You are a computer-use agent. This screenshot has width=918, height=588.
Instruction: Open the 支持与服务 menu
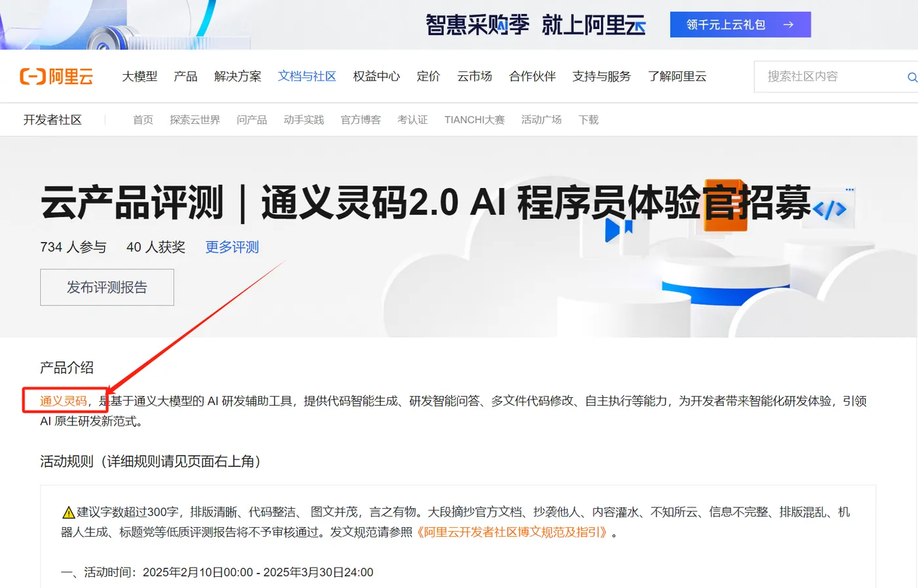coord(601,77)
